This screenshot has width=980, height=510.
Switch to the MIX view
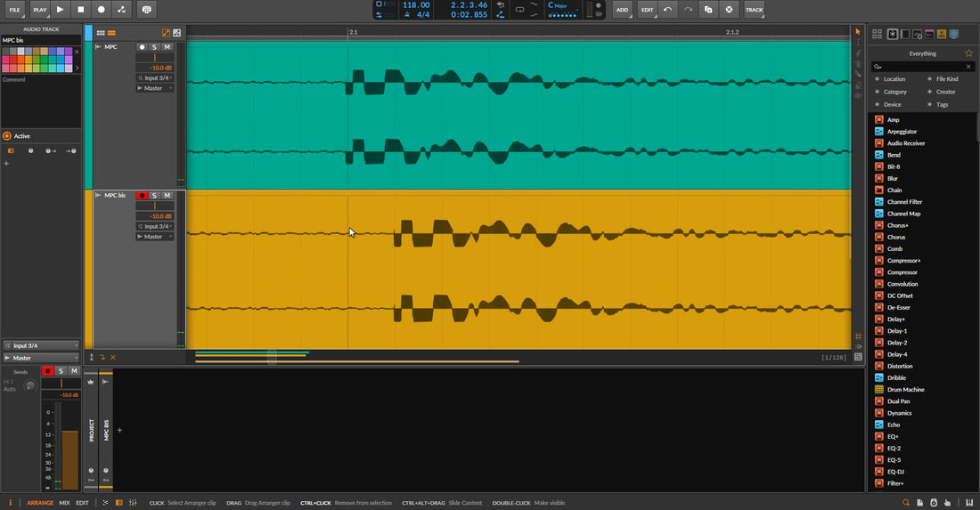click(64, 503)
